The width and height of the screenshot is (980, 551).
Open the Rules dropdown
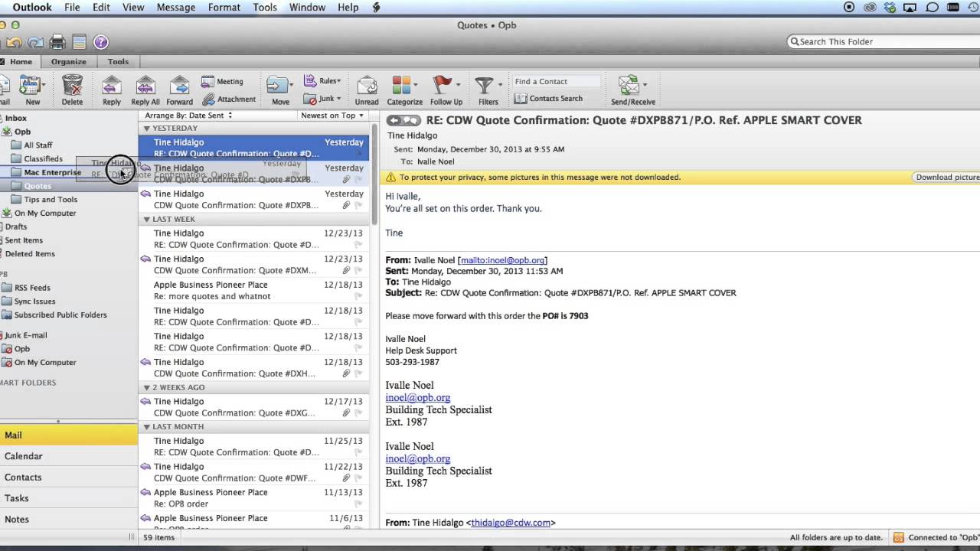[x=323, y=80]
